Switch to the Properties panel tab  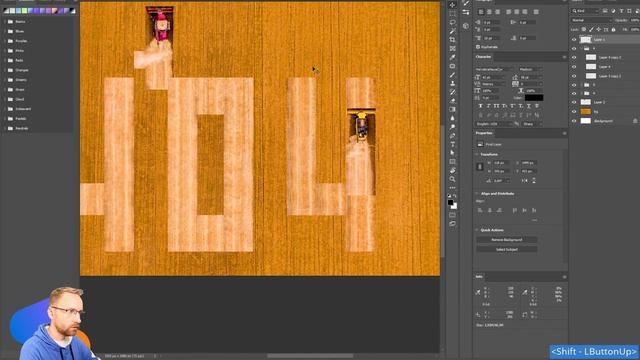(484, 133)
